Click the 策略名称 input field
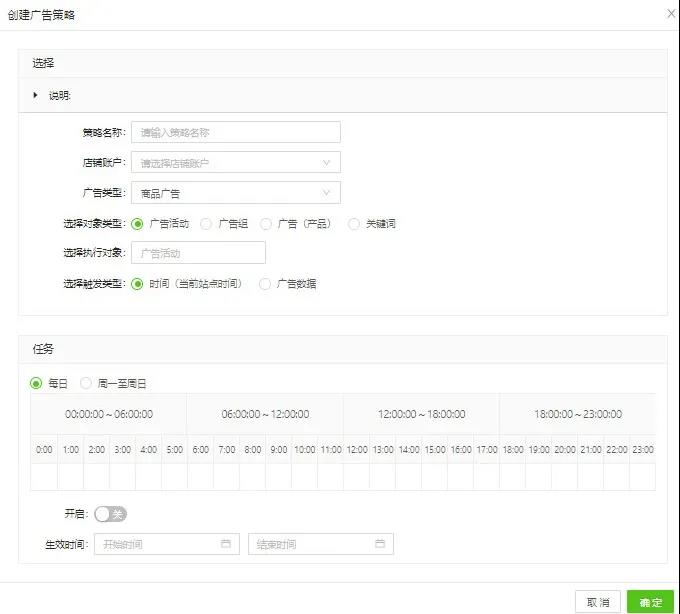Image resolution: width=680 pixels, height=614 pixels. (x=236, y=132)
